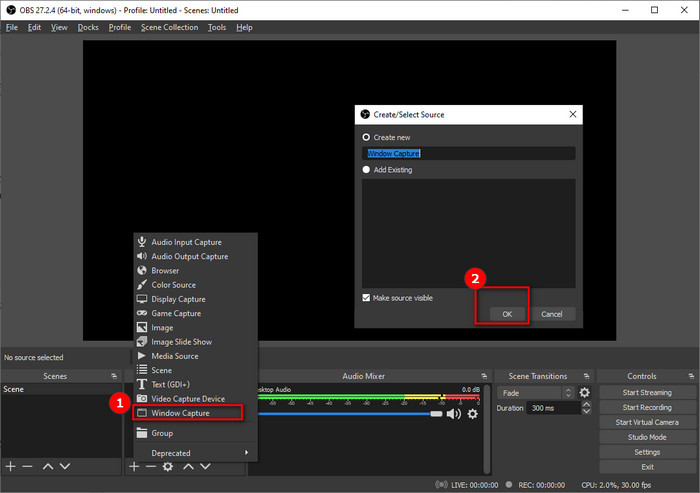The image size is (700, 493).
Task: Open the Docks menu
Action: click(88, 27)
